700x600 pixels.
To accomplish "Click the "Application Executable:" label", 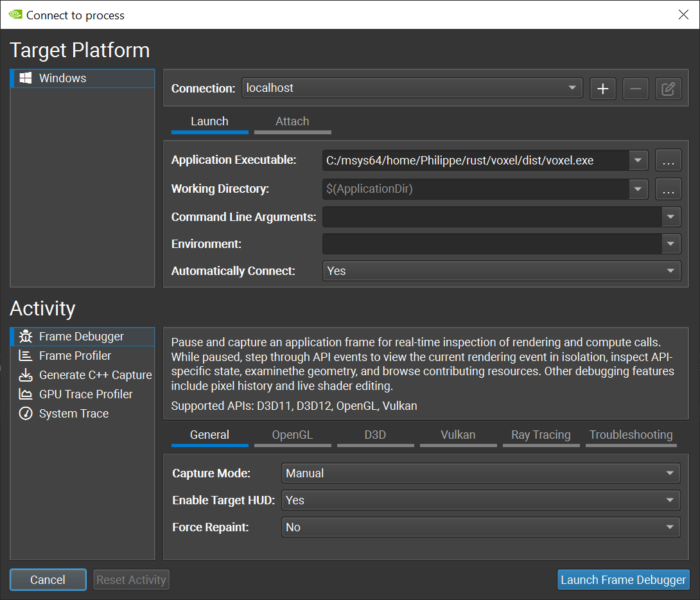I will tap(234, 160).
